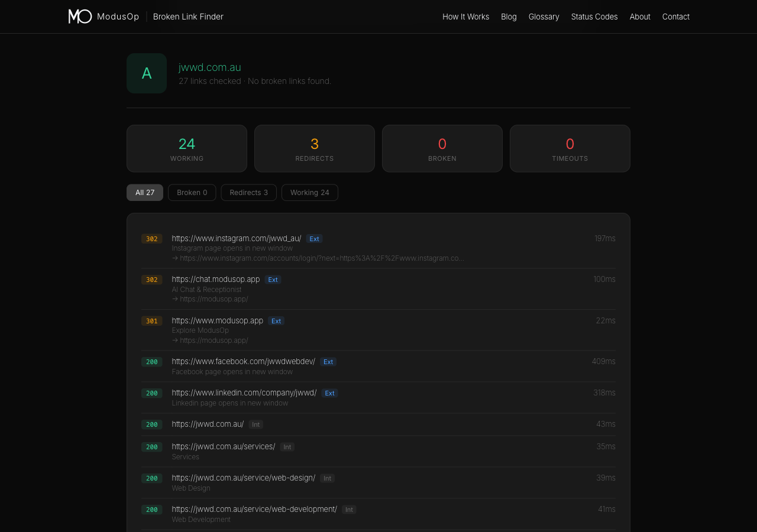
Task: Click the Ext tag on Linkedin row
Action: click(x=330, y=393)
